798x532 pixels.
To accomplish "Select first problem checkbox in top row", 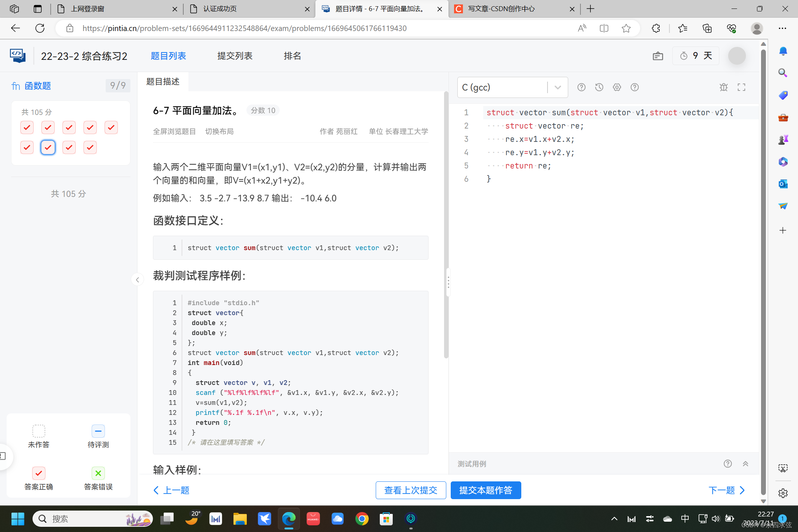I will [x=27, y=127].
